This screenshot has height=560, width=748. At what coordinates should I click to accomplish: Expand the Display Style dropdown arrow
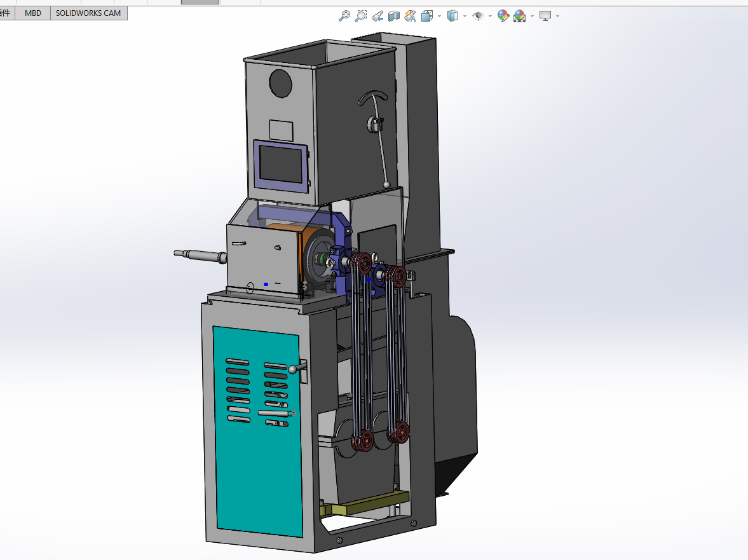click(x=465, y=17)
